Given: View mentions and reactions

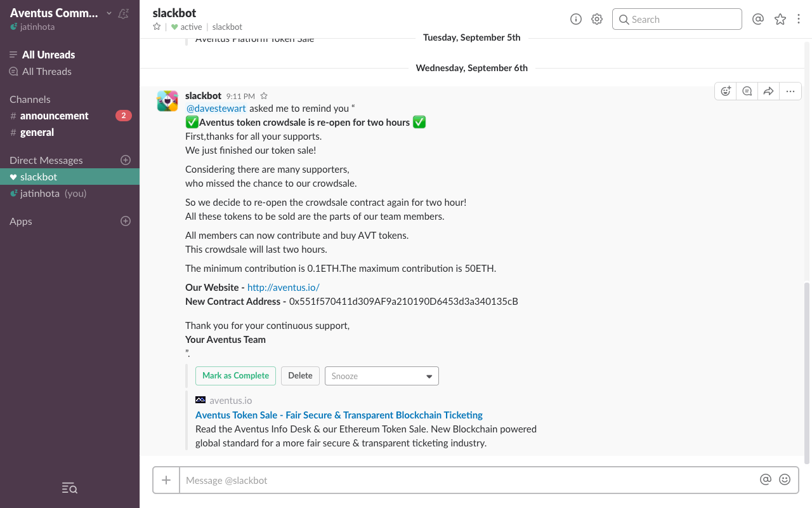Looking at the screenshot, I should tap(758, 19).
